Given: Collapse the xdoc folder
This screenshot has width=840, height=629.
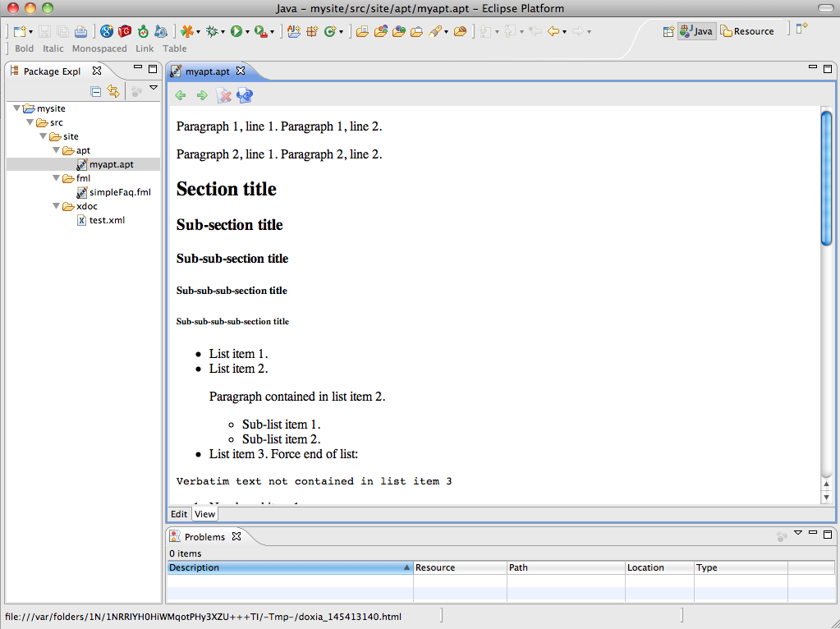Looking at the screenshot, I should pyautogui.click(x=57, y=206).
